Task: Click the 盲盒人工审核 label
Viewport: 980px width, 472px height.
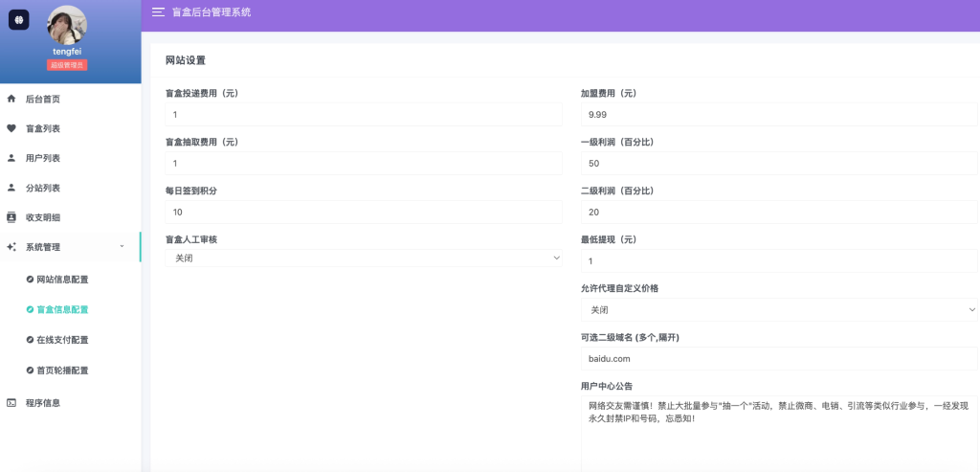Action: [191, 239]
